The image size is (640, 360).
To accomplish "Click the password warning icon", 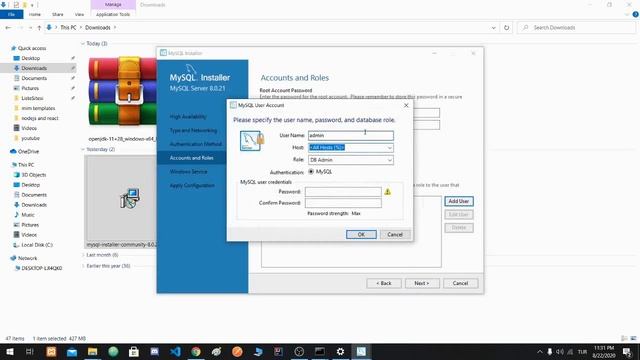I will pos(387,191).
